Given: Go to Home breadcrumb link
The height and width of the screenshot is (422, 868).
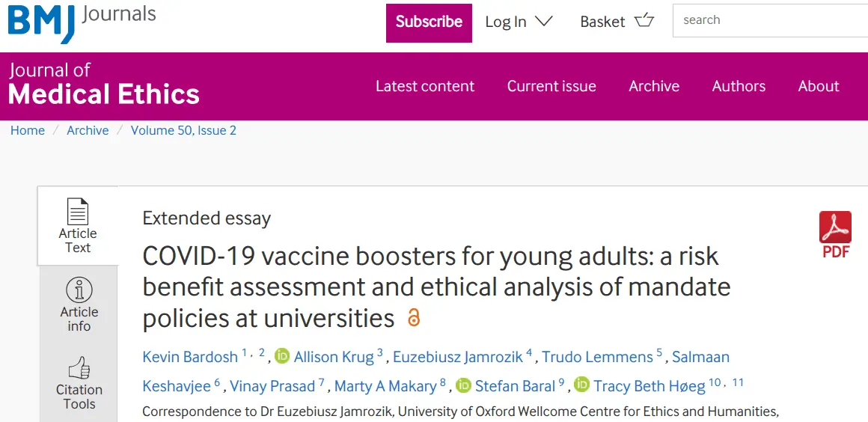Looking at the screenshot, I should (x=28, y=130).
